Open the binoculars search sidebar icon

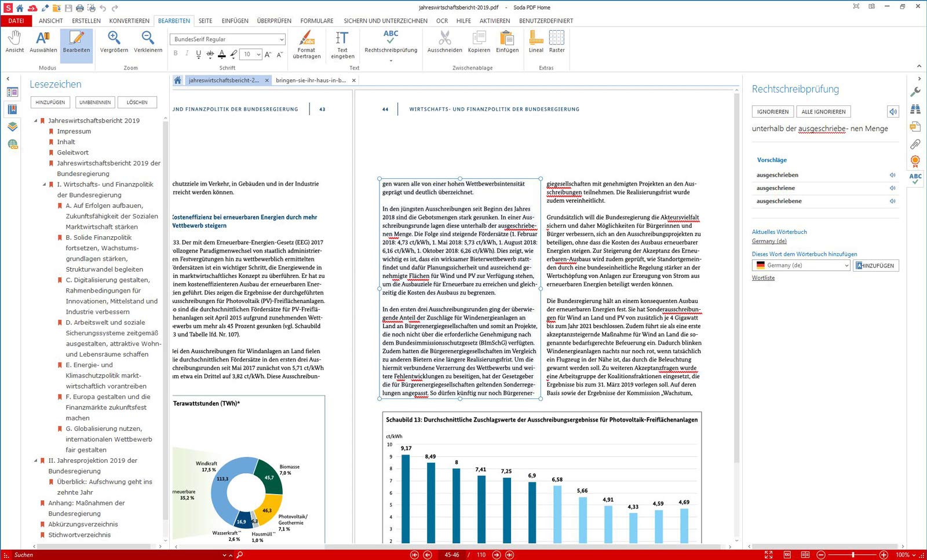[x=915, y=109]
